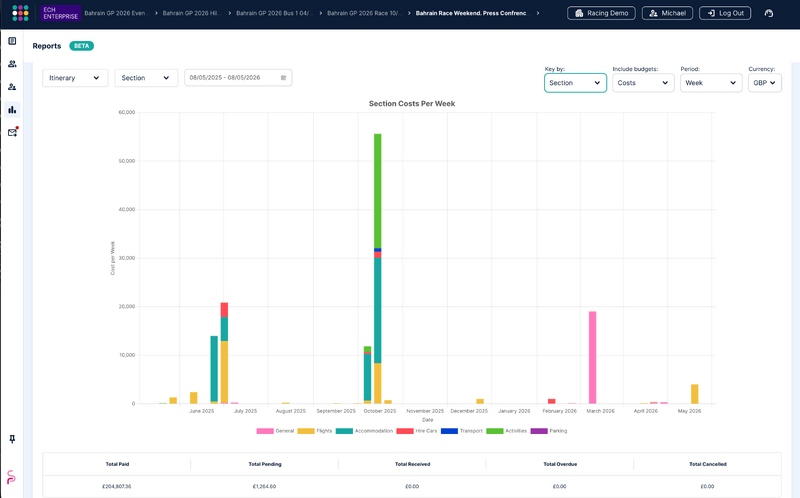The height and width of the screenshot is (498, 800).
Task: Open the mail notifications sidebar icon
Action: 13,132
